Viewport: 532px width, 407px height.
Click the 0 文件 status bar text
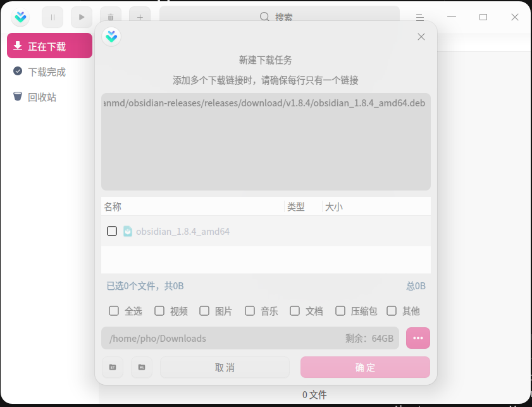pos(314,395)
